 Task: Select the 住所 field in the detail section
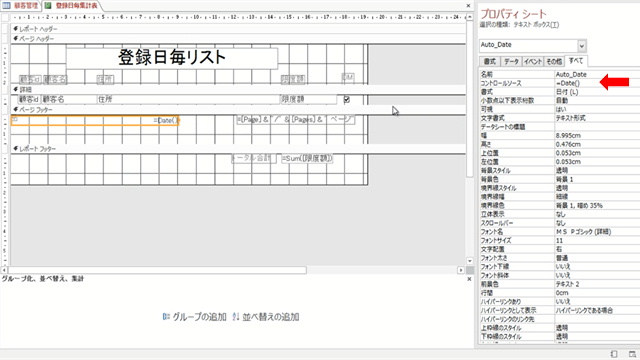pyautogui.click(x=188, y=99)
